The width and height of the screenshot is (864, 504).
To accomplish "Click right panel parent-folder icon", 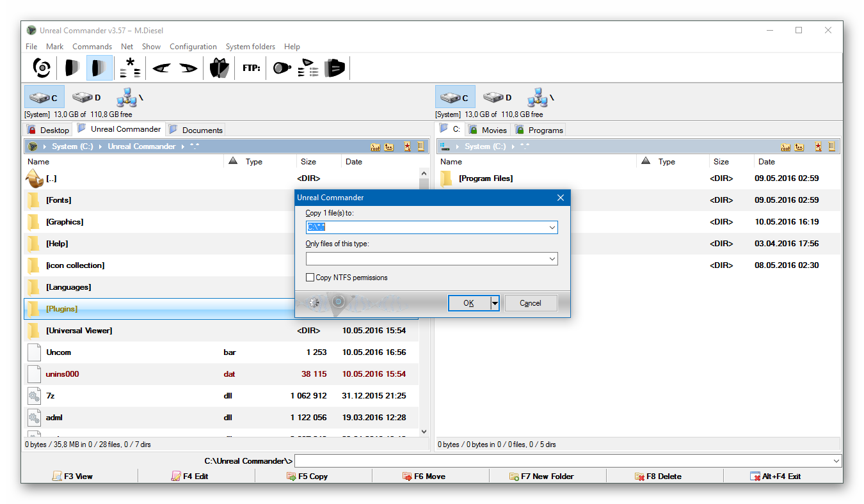I will [x=799, y=146].
